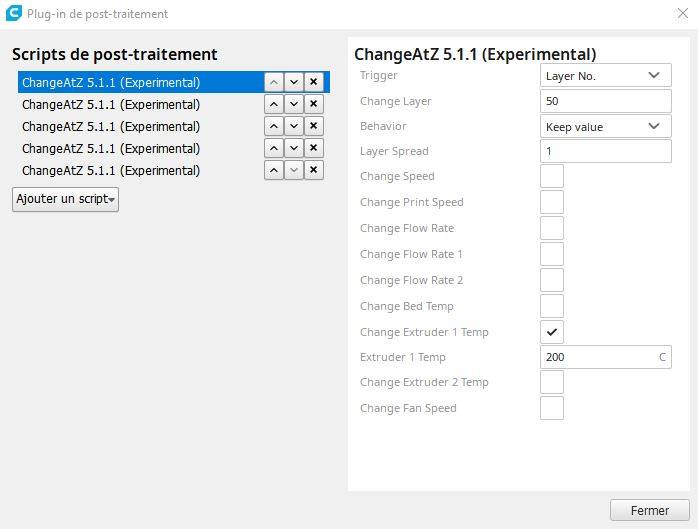Screen dimensions: 698x529
Task: Move the fifth script up
Action: click(x=274, y=170)
